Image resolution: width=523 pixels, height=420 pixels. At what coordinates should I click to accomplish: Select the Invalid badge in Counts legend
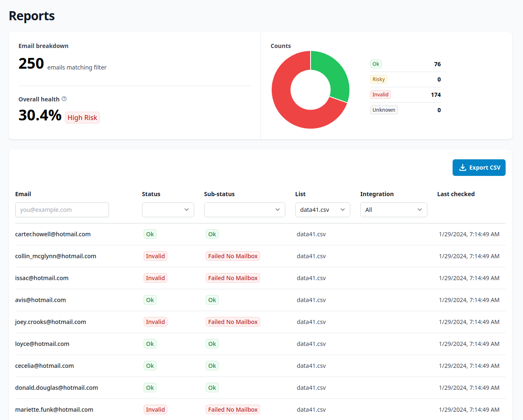coord(380,95)
